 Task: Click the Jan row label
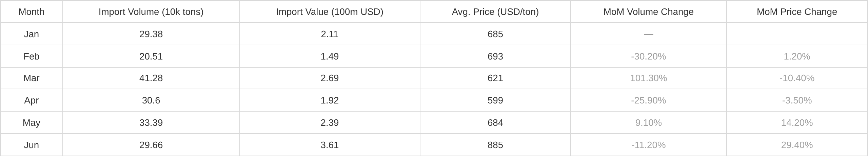32,34
